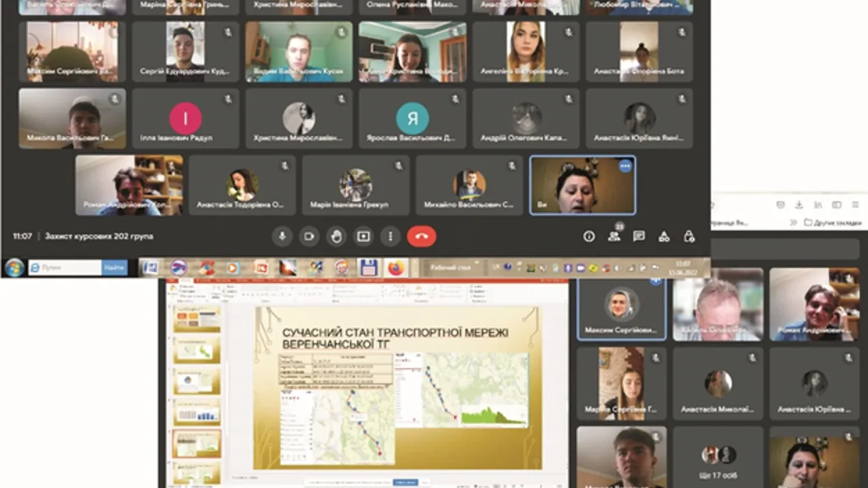End the call with the red hang-up button

(422, 236)
